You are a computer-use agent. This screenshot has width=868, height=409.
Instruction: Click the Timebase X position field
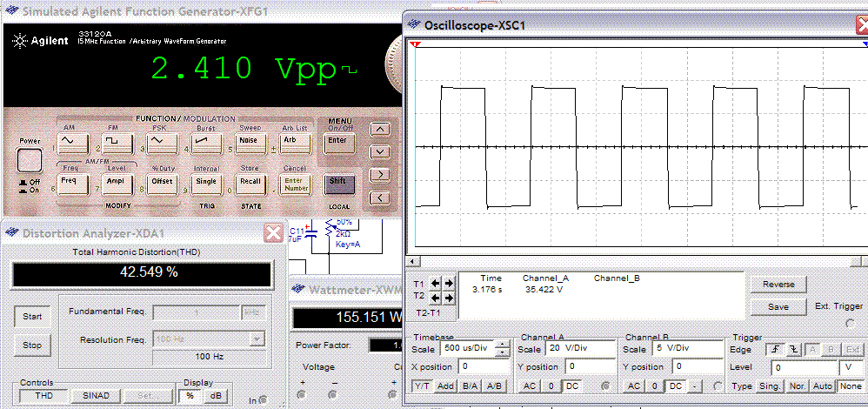click(x=483, y=367)
